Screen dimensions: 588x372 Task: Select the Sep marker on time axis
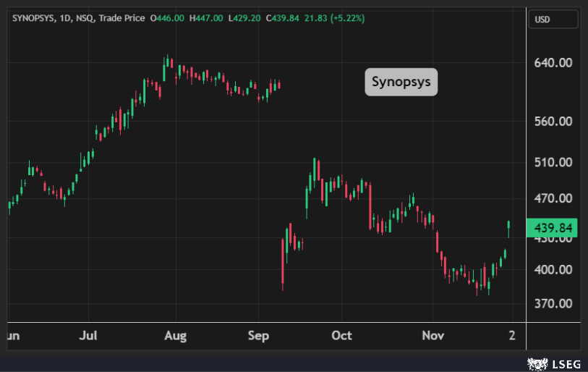tap(258, 336)
